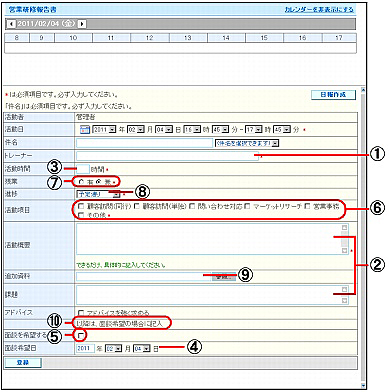Check 顧客訪問(同行) activity item
389x392 pixels.
[x=81, y=206]
